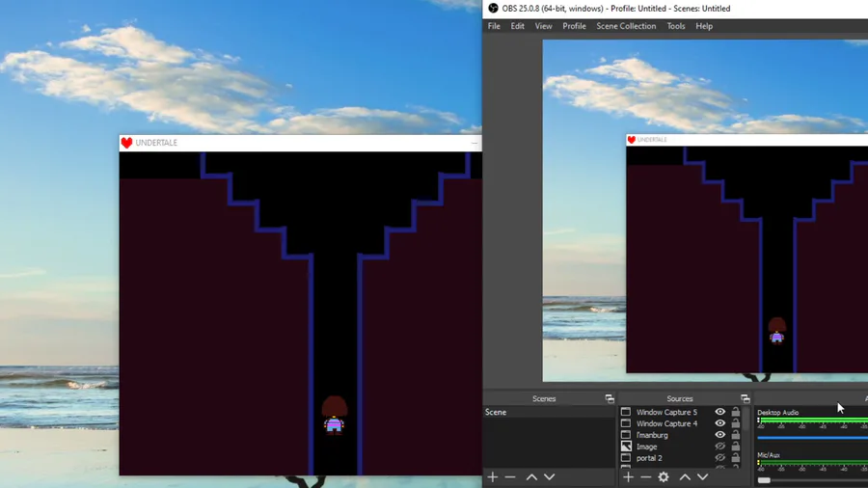
Task: Open source properties gear icon
Action: point(664,477)
